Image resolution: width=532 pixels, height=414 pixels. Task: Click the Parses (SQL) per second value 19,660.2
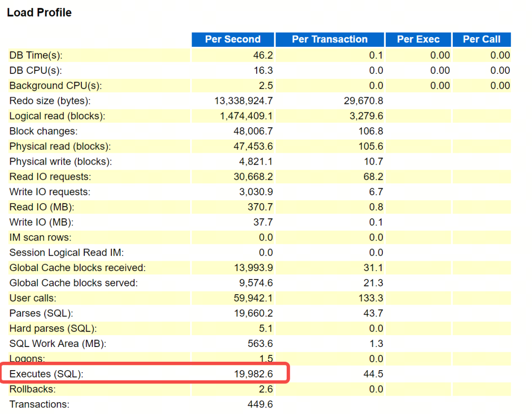pos(254,313)
